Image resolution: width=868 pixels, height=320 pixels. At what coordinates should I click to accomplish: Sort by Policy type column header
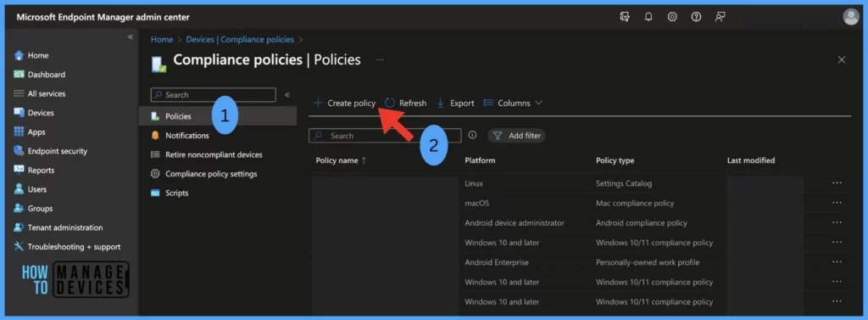tap(615, 160)
